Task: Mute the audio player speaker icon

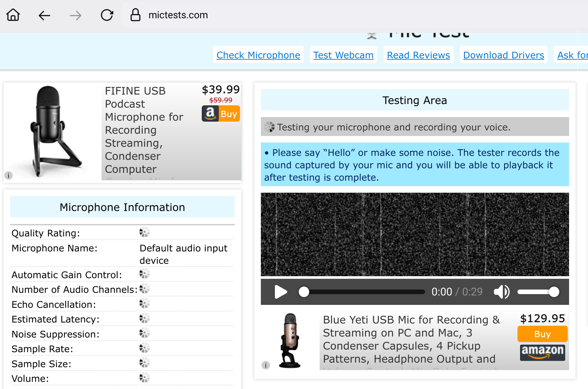Action: click(502, 292)
